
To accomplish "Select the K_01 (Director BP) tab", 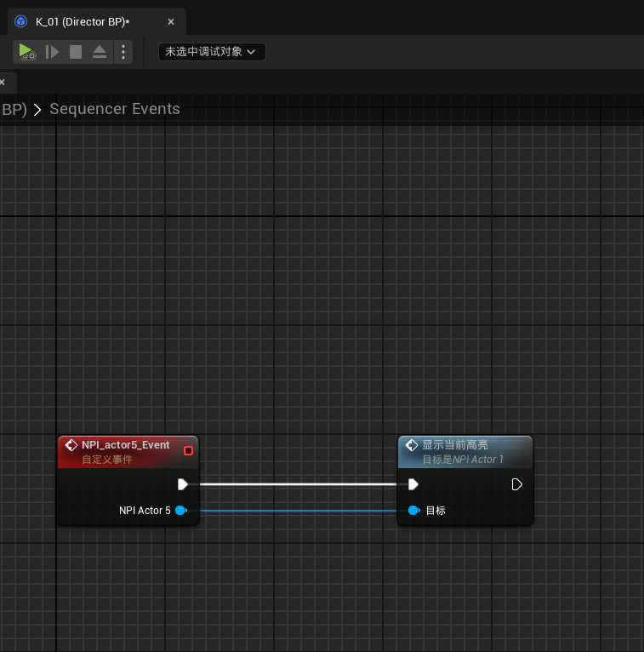I will 97,21.
